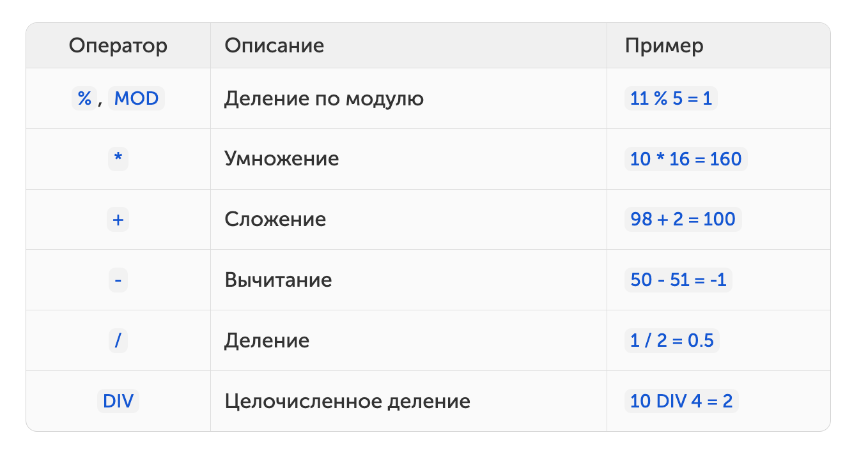Image resolution: width=868 pixels, height=456 pixels.
Task: Click the Описание column header
Action: pyautogui.click(x=274, y=46)
